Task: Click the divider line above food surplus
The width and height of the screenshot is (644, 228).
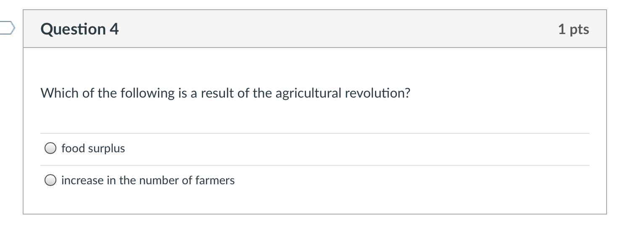Action: coord(314,133)
